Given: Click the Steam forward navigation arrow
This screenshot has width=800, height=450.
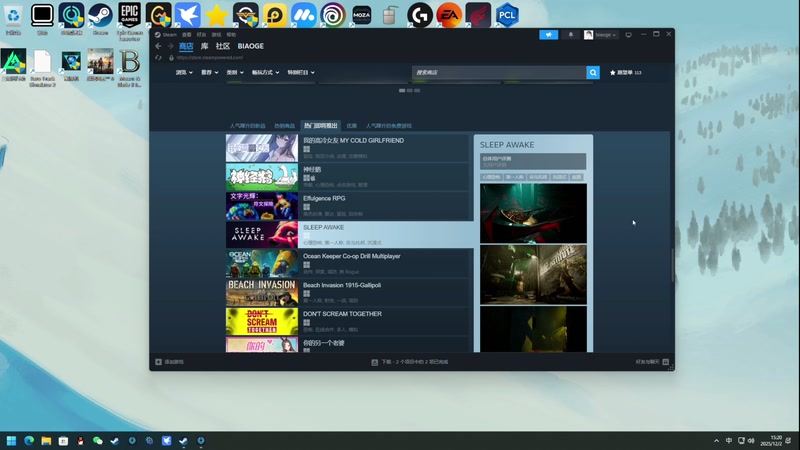Looking at the screenshot, I should click(x=170, y=46).
